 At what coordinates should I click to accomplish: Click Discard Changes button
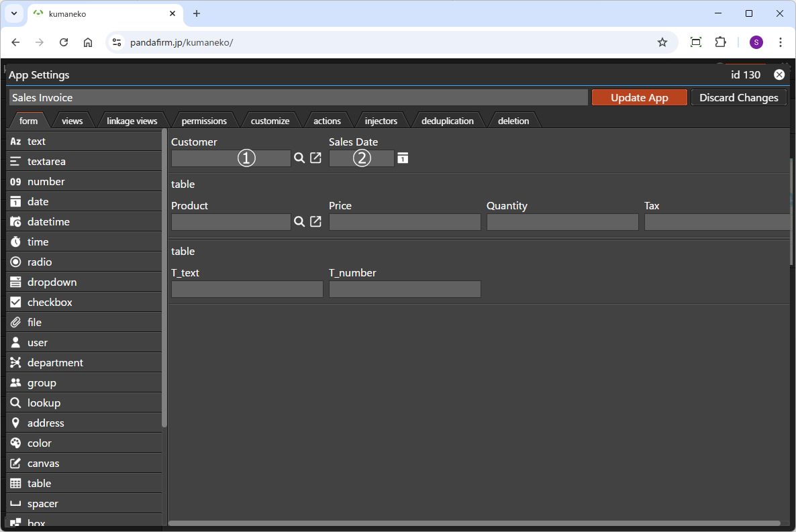738,97
